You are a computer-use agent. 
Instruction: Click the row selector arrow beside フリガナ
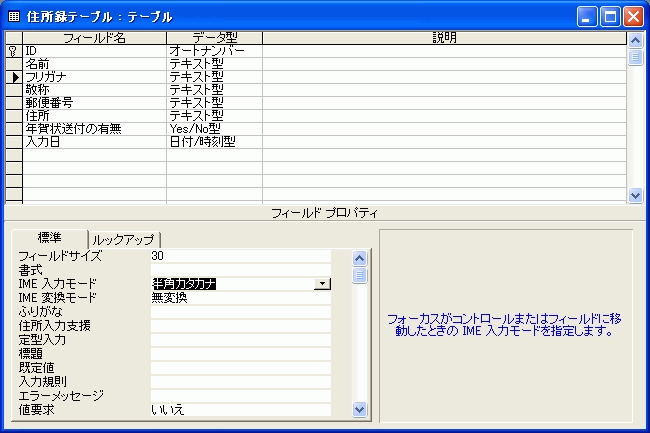pyautogui.click(x=15, y=77)
